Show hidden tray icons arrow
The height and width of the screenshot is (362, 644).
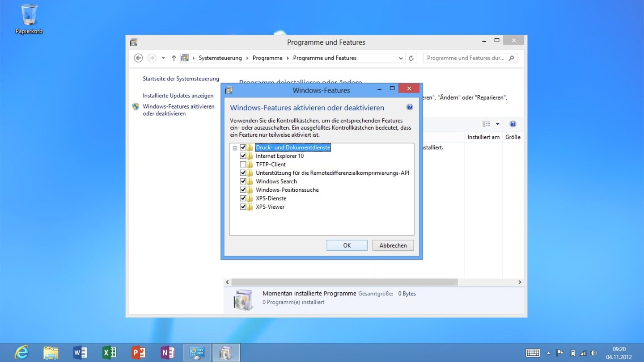pyautogui.click(x=549, y=353)
